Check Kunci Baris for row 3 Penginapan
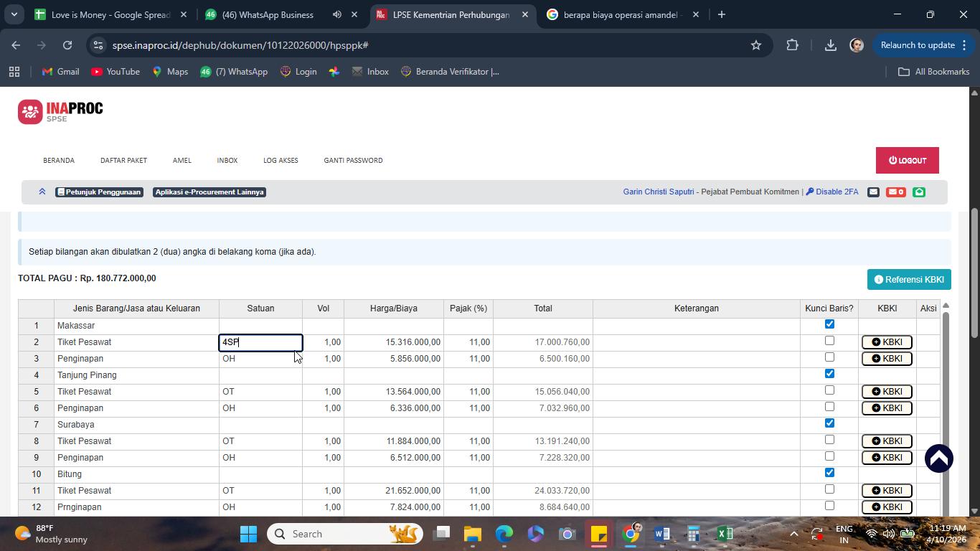980x551 pixels. [x=829, y=357]
